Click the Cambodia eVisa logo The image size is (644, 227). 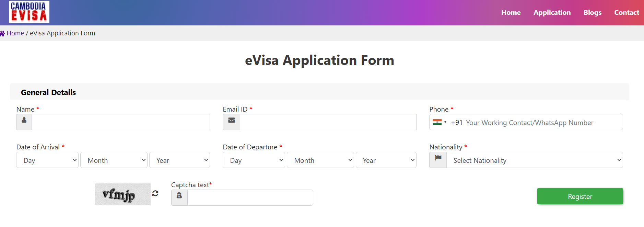click(29, 12)
